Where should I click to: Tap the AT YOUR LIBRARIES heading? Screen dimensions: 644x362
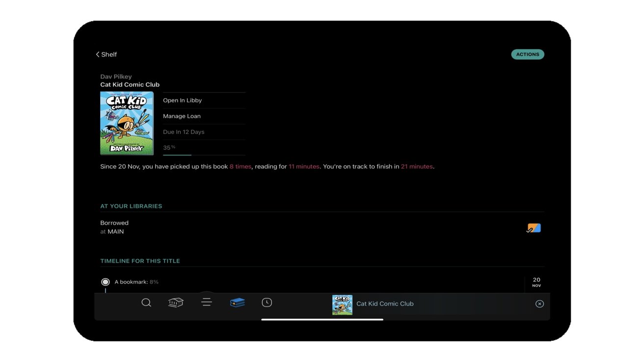click(x=131, y=206)
